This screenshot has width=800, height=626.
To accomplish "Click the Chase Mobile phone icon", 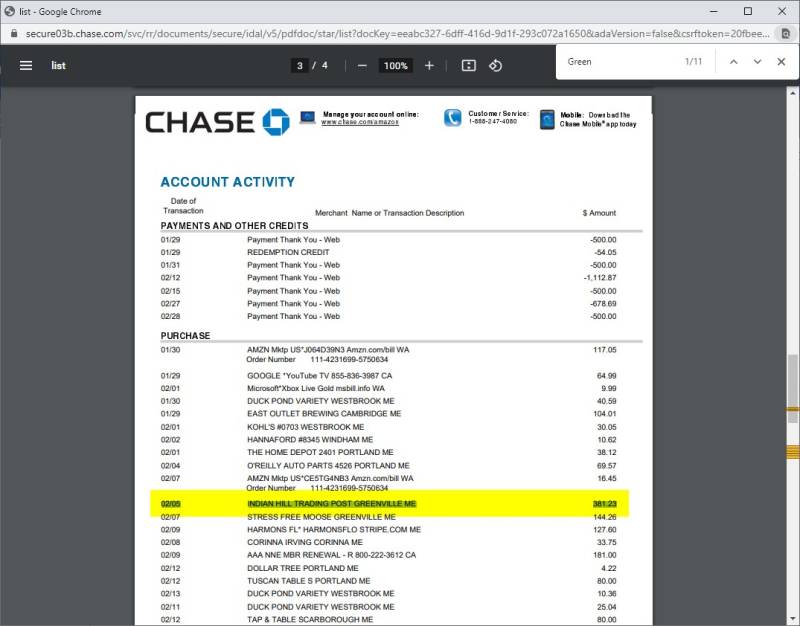I will click(547, 119).
